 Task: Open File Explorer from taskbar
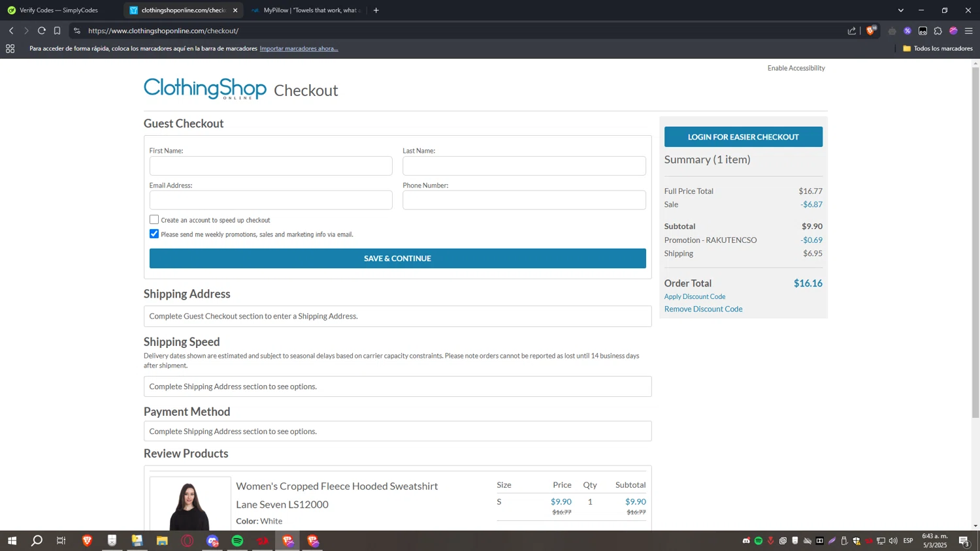coord(162,541)
